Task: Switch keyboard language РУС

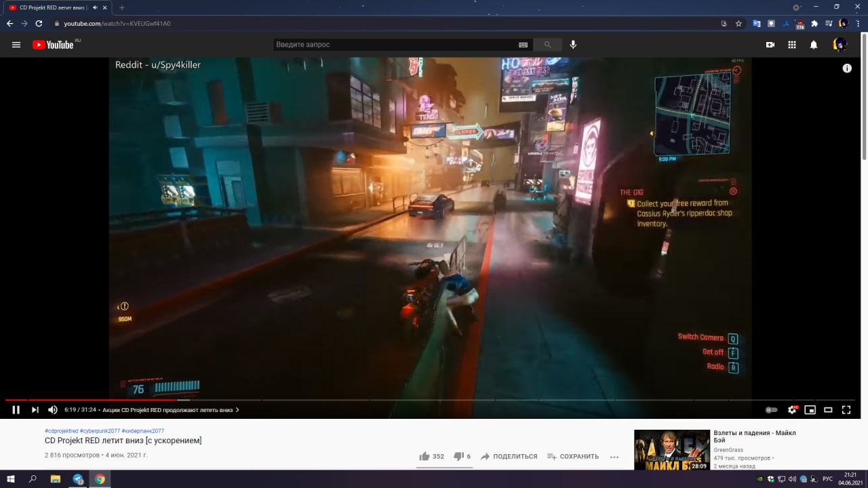Action: coord(827,479)
